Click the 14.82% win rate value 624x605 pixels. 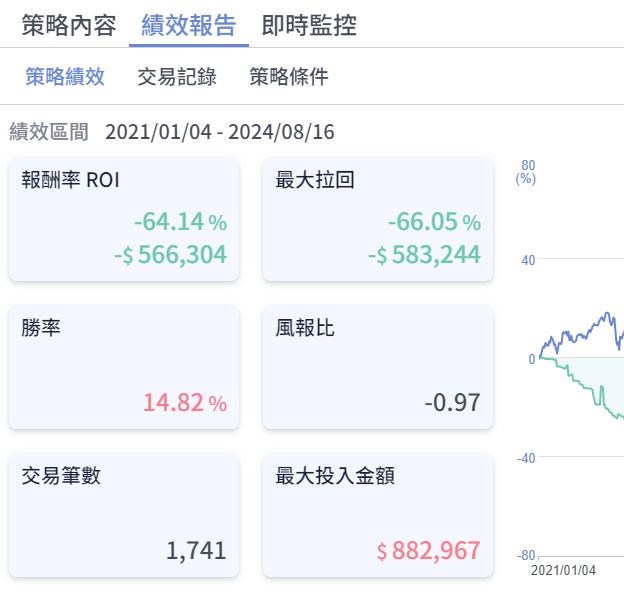184,403
